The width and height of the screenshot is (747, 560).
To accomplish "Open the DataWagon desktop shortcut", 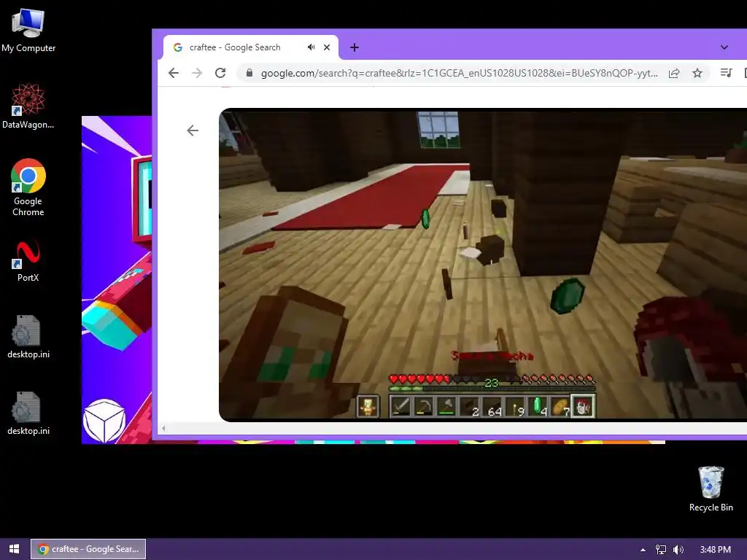I will (28, 106).
